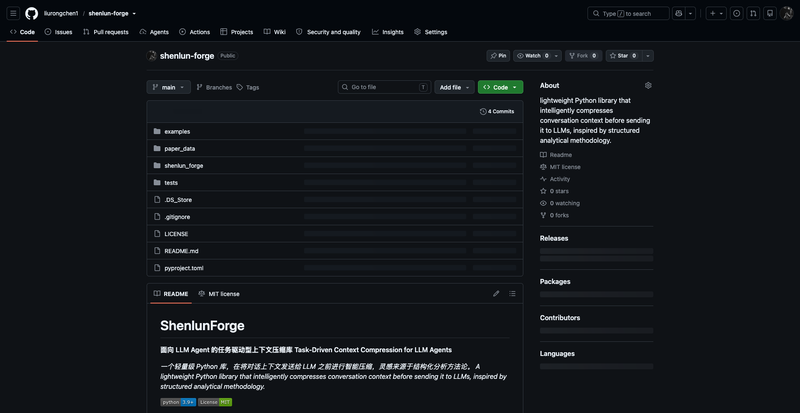Image resolution: width=800 pixels, height=413 pixels.
Task: Open the Projects tab
Action: click(x=236, y=32)
